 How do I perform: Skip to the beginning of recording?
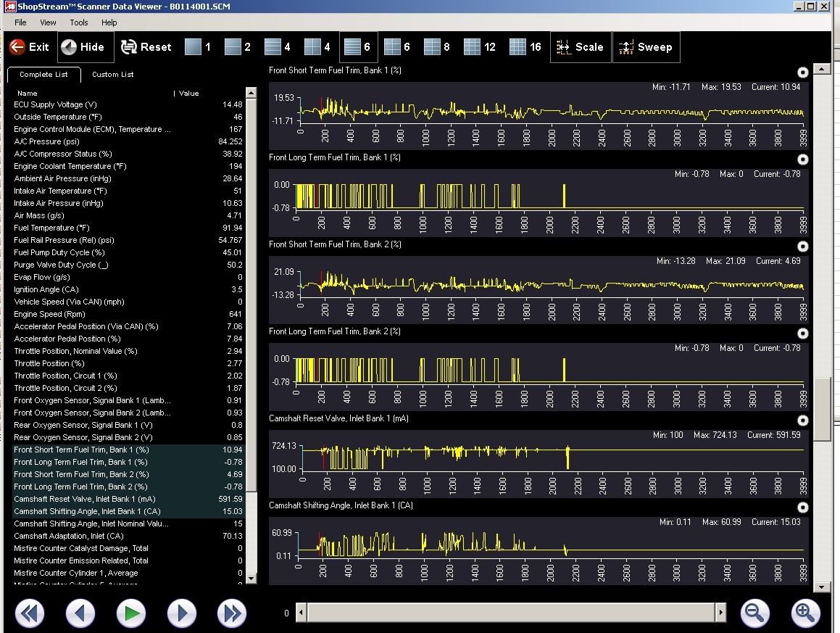(29, 613)
